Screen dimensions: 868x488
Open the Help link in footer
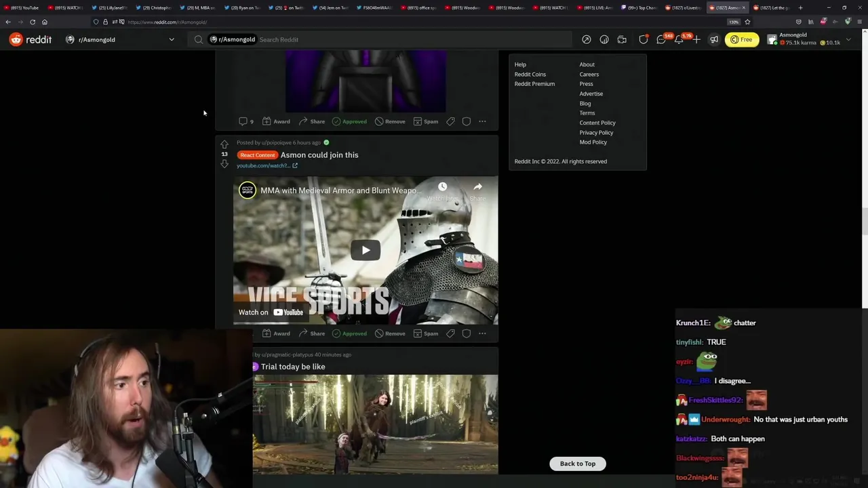click(520, 64)
